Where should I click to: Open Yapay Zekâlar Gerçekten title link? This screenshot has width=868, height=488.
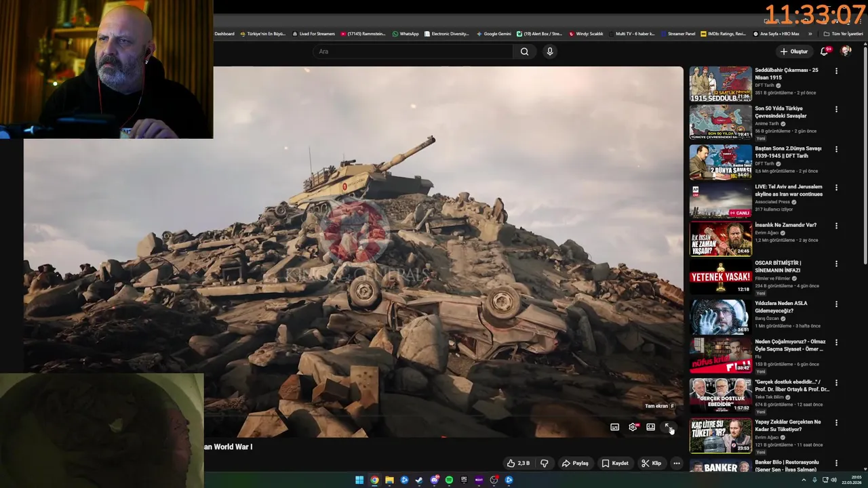tap(789, 426)
